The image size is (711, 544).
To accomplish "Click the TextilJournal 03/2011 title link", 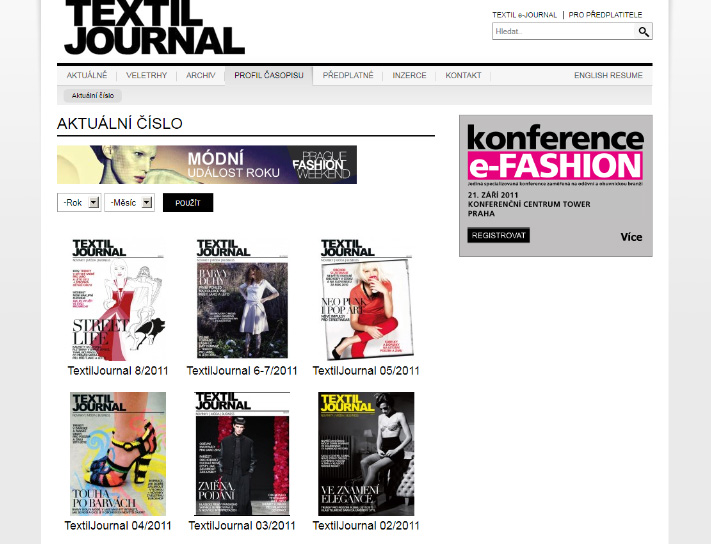I will coord(242,526).
